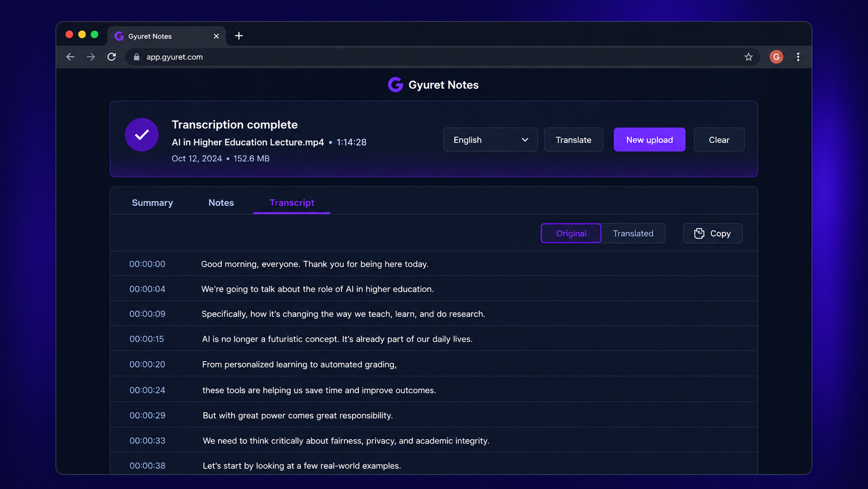Open the English language dropdown

pos(490,140)
